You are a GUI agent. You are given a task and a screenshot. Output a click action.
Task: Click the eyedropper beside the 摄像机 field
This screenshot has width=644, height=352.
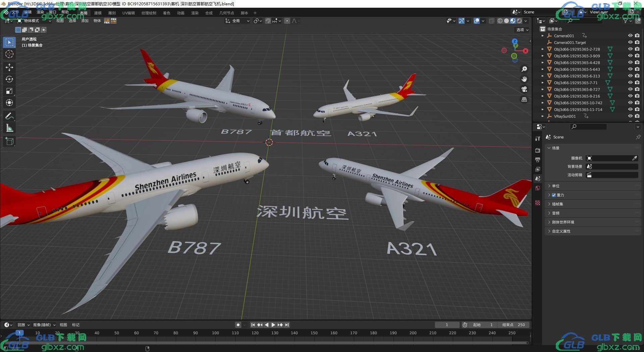pyautogui.click(x=635, y=158)
